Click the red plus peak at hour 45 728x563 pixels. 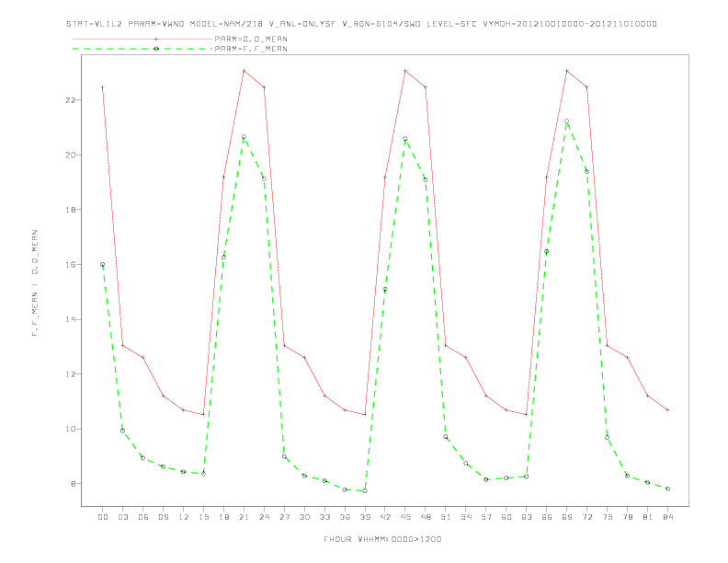405,71
